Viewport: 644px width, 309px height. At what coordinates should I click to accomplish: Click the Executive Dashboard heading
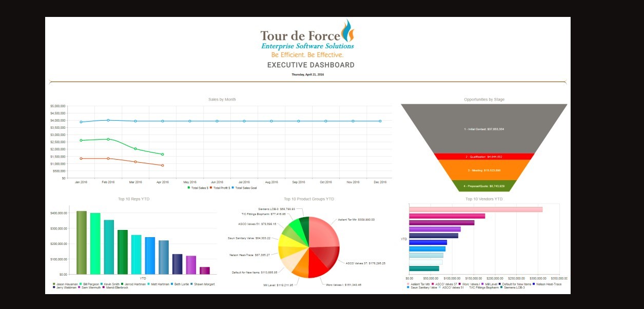click(311, 65)
